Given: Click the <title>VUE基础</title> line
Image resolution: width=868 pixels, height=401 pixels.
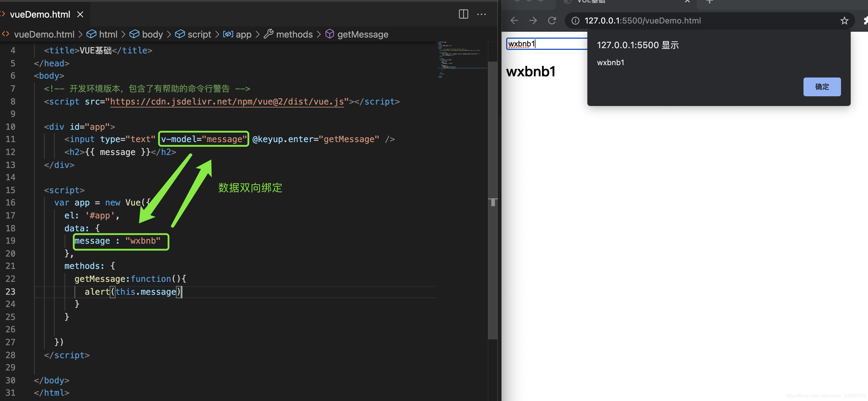Looking at the screenshot, I should [98, 50].
